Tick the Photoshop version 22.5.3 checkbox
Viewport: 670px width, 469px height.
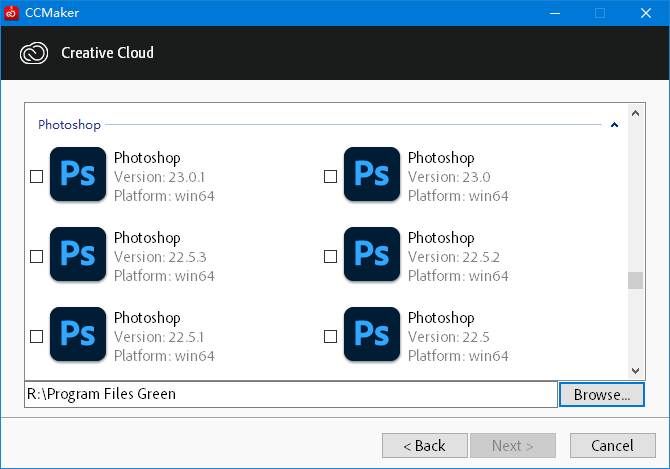click(x=36, y=256)
